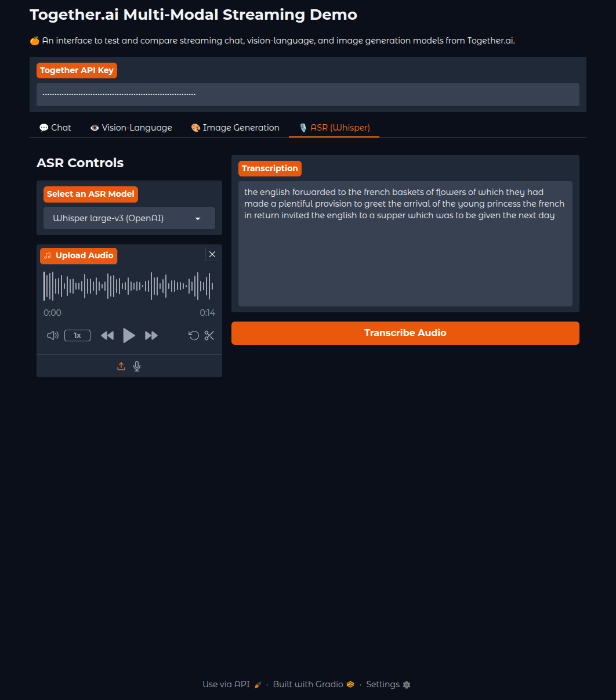Switch to microphone recording input
The image size is (616, 700).
pyautogui.click(x=137, y=366)
